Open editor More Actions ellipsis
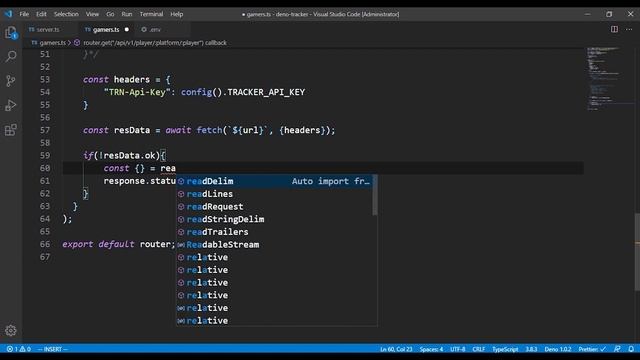Image resolution: width=640 pixels, height=360 pixels. coord(629,29)
